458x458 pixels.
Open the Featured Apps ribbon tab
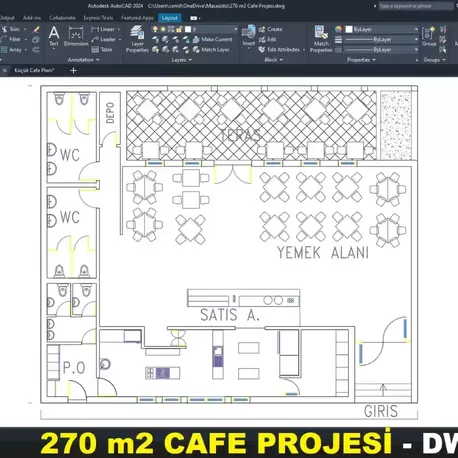(x=137, y=18)
